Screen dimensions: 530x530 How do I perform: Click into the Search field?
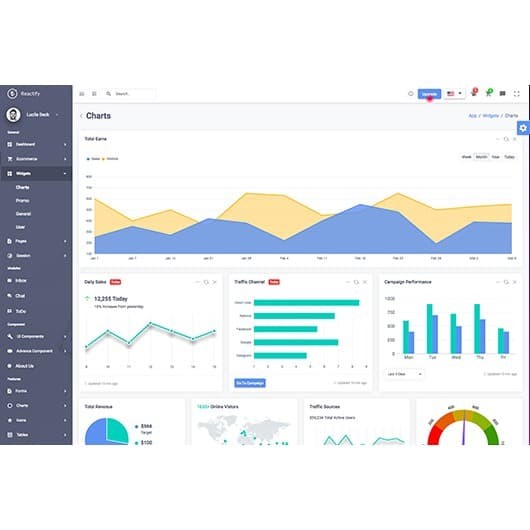coord(135,94)
